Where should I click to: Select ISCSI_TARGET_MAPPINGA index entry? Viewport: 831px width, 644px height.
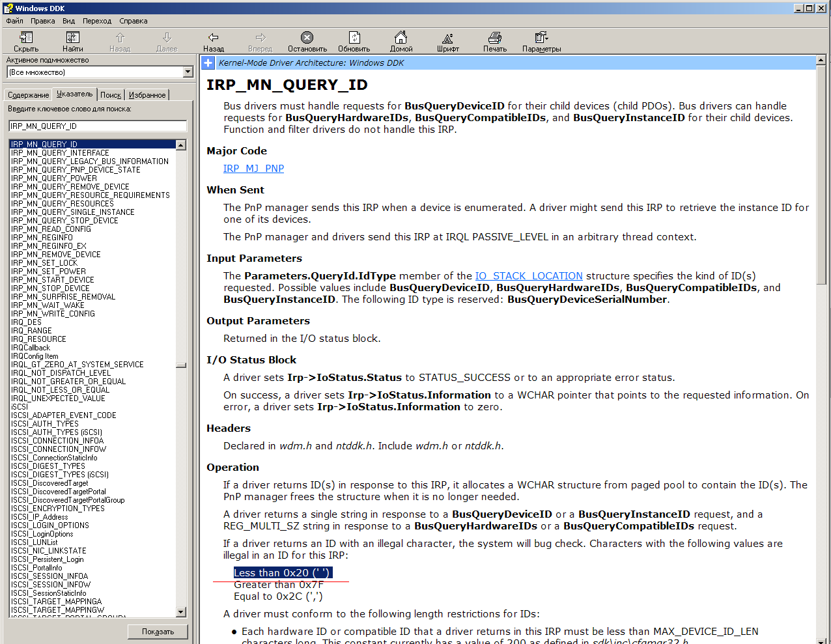coord(57,602)
